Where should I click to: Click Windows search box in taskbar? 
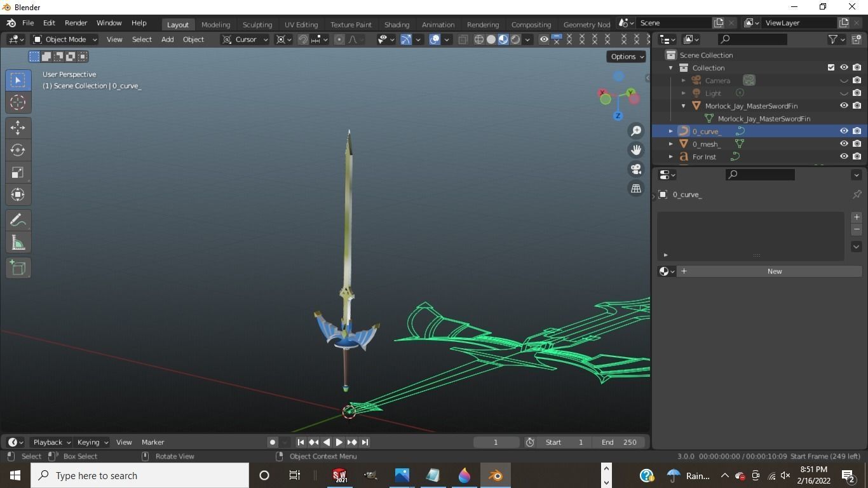[x=140, y=475]
